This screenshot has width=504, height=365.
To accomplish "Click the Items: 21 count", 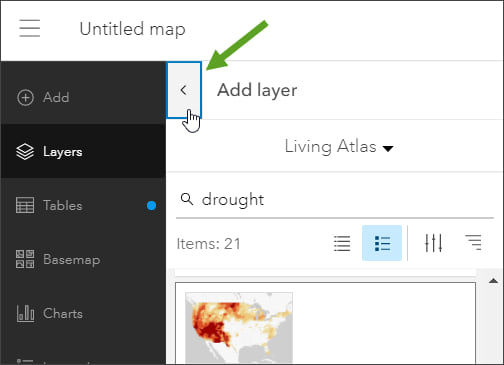I will 208,244.
